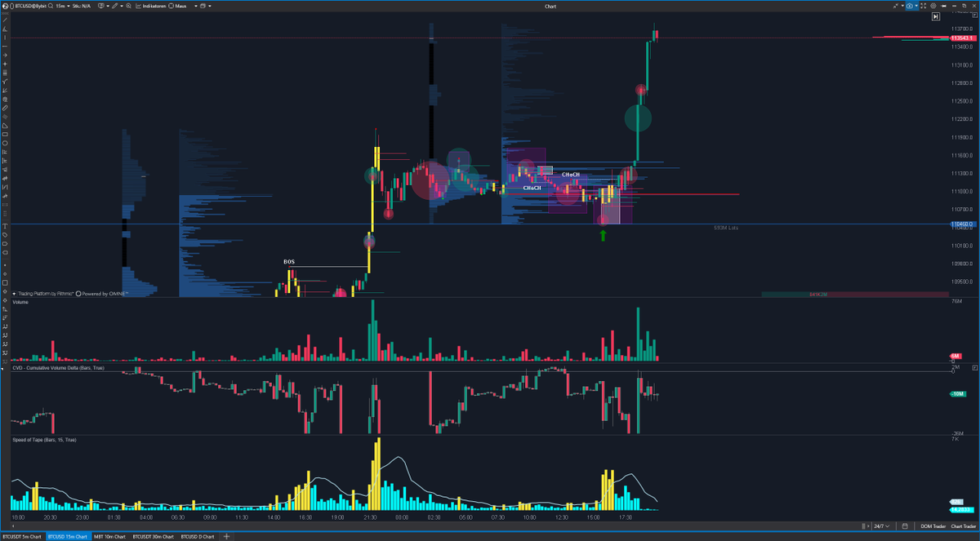Select the ruler measure tool in left toolbar
The image size is (980, 541).
(x=5, y=108)
